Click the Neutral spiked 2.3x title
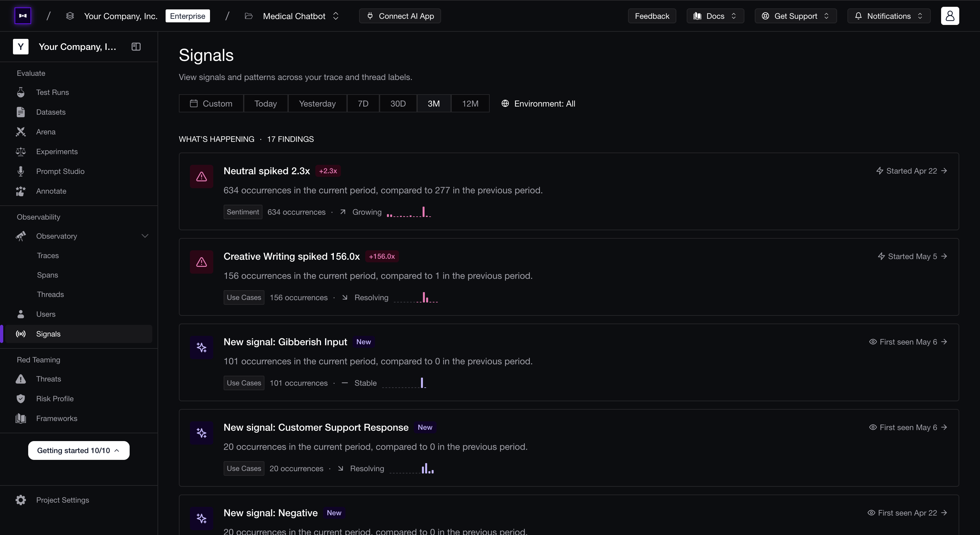980x535 pixels. click(x=267, y=171)
